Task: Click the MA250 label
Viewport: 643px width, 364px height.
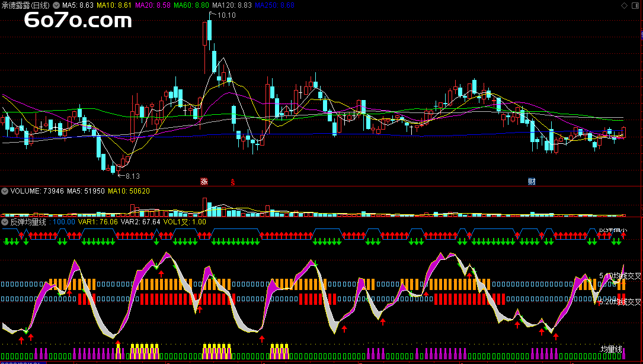Action: tap(274, 5)
